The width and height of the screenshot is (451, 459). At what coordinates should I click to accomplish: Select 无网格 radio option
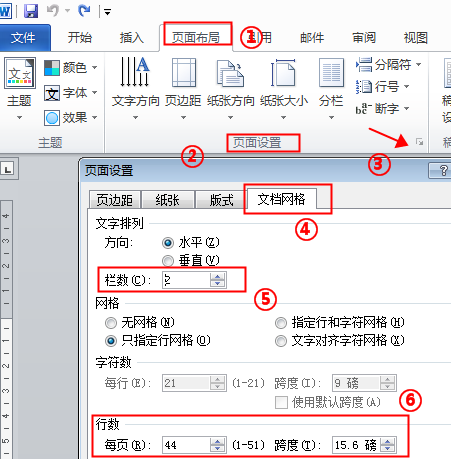[x=111, y=323]
